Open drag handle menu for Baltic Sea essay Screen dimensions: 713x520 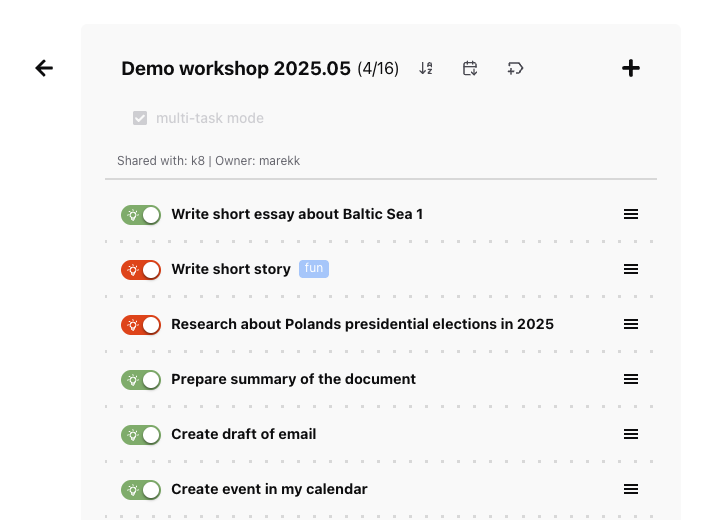(x=631, y=214)
